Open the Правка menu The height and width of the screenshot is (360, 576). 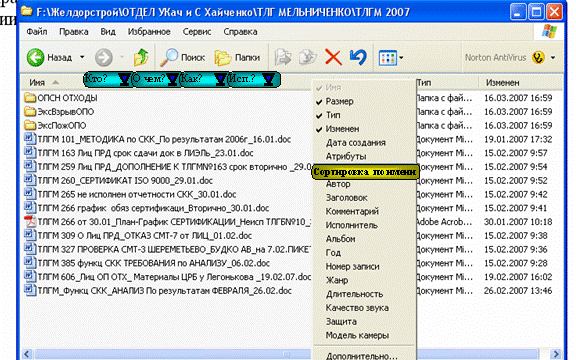pos(73,32)
